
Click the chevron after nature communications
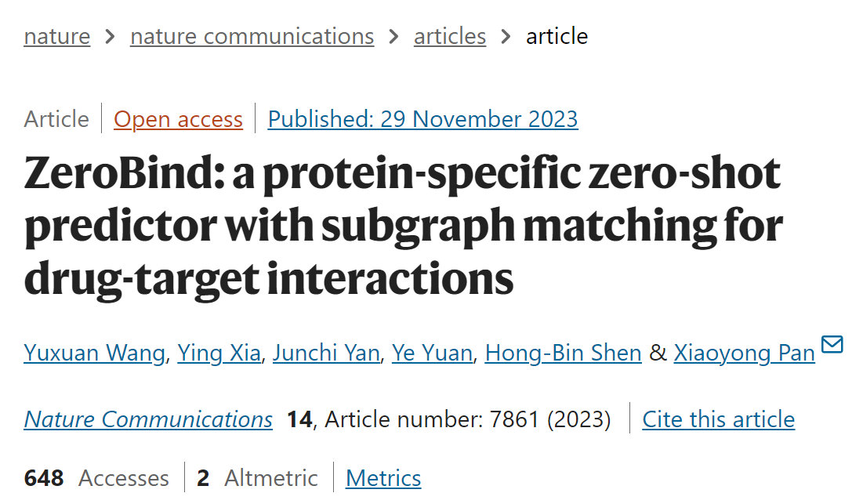pos(394,37)
